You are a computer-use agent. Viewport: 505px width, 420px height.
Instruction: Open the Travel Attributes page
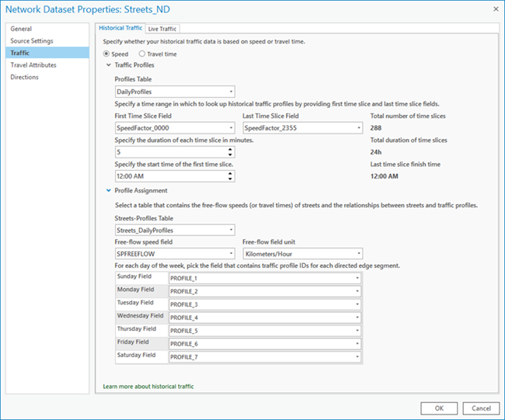pyautogui.click(x=33, y=65)
